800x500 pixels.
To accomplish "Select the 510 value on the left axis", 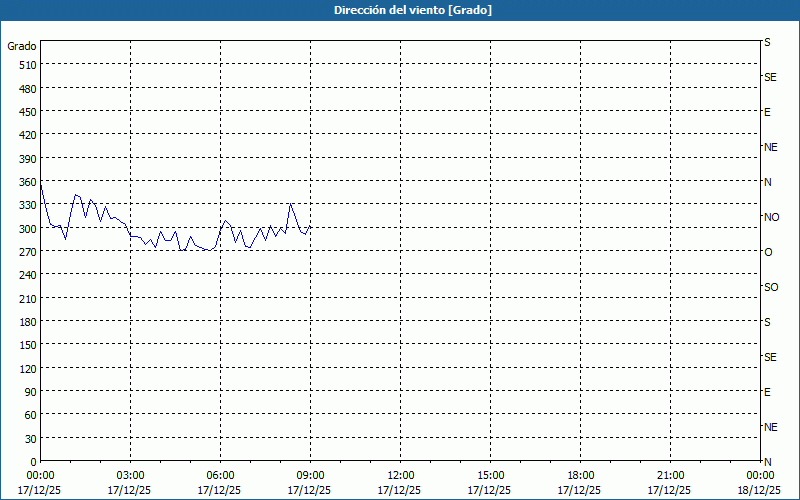I will [27, 65].
